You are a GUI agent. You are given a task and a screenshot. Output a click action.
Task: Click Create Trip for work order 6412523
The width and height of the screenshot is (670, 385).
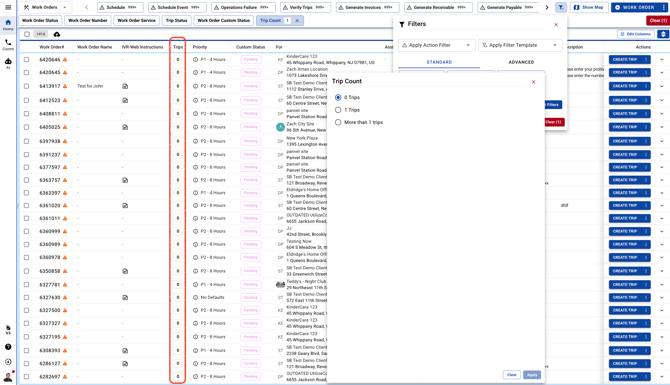[x=624, y=100]
